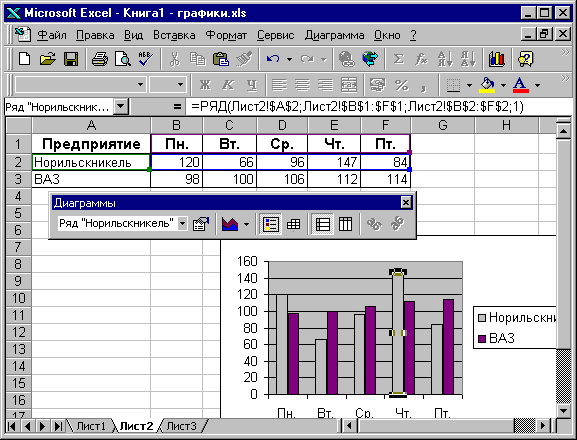The image size is (577, 440).
Task: Open the Fill Color dropdown arrow
Action: [503, 85]
